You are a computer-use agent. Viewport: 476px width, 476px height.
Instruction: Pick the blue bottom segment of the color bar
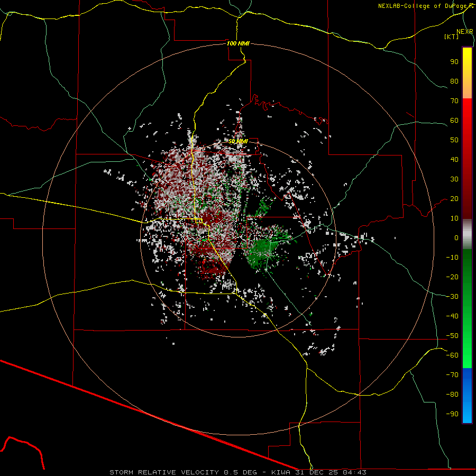tap(467, 396)
